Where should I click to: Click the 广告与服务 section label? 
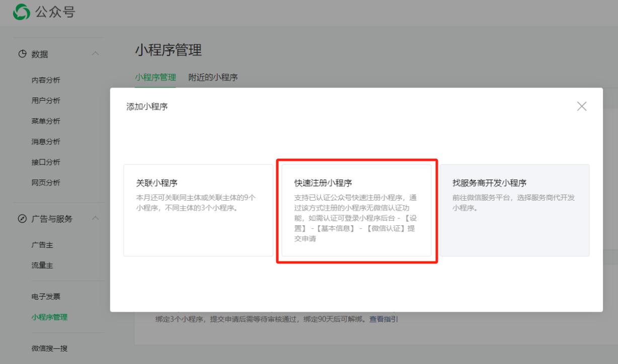pyautogui.click(x=52, y=219)
